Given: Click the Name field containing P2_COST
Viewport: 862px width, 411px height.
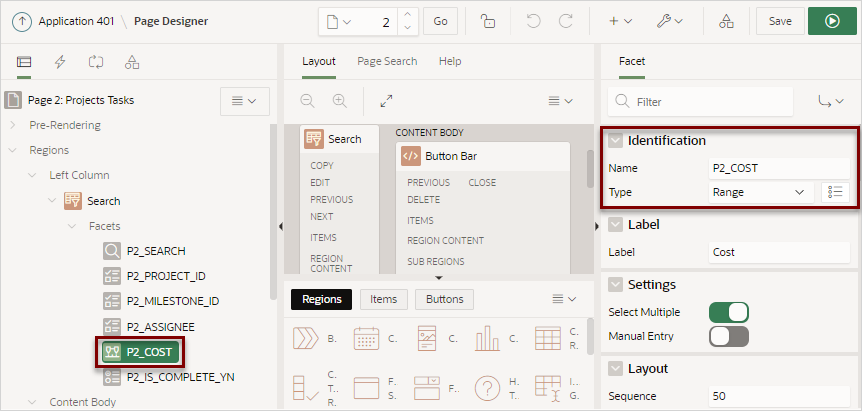Looking at the screenshot, I should (x=779, y=169).
